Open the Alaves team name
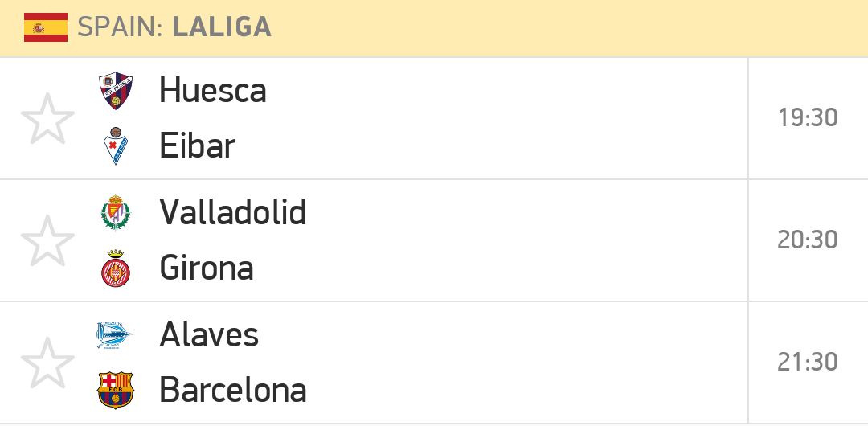Viewport: 868px width, 426px height. click(209, 334)
